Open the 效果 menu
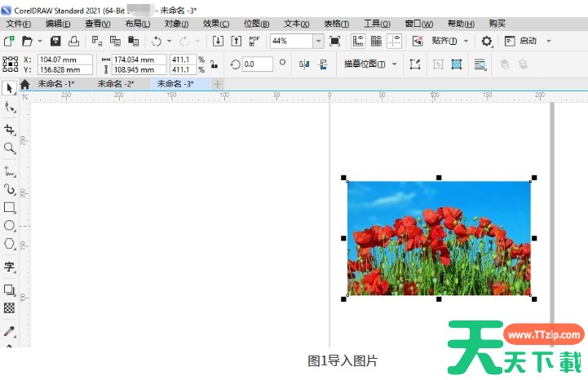Viewport: 588px width, 380px height. [x=215, y=24]
